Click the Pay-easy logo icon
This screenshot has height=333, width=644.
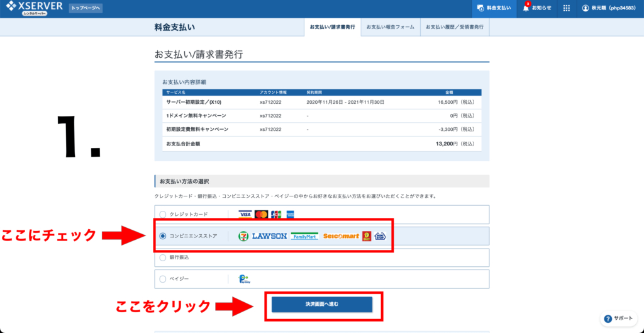pos(243,279)
